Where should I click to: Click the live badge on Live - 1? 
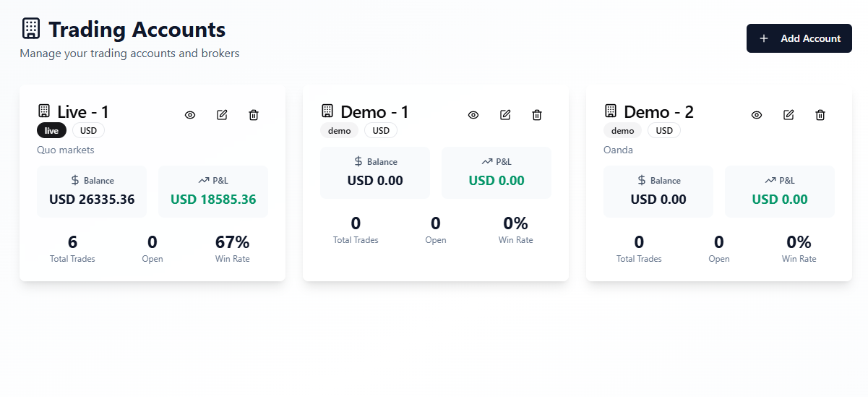(51, 131)
